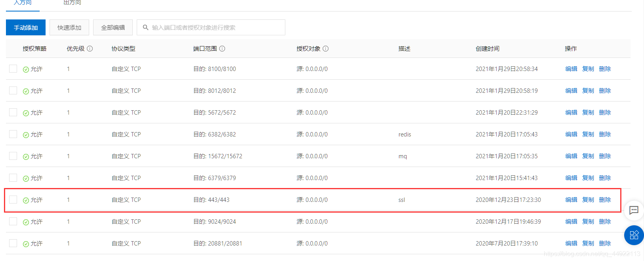Click timestamp 2020年12月23日17:23:30
This screenshot has width=644, height=261.
(x=508, y=200)
